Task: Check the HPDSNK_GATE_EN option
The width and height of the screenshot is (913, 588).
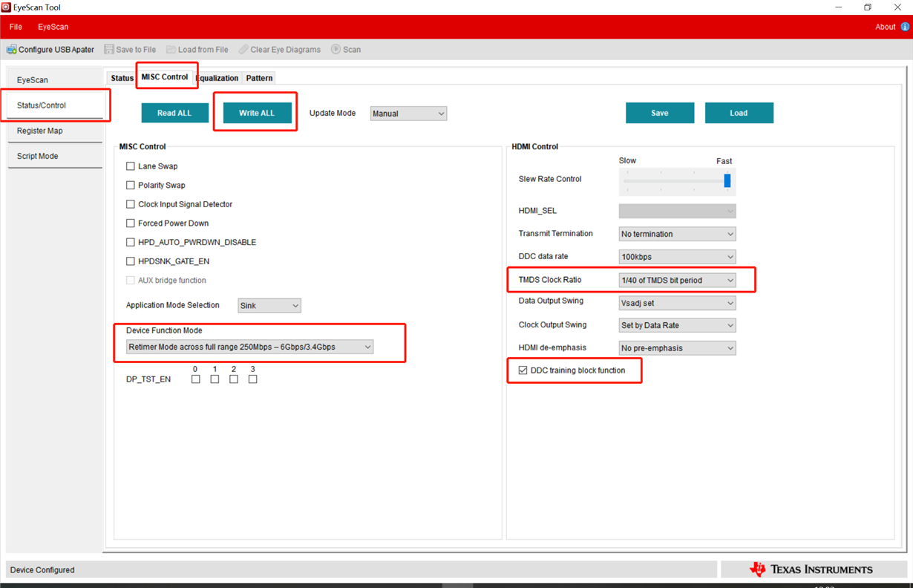Action: pyautogui.click(x=131, y=261)
